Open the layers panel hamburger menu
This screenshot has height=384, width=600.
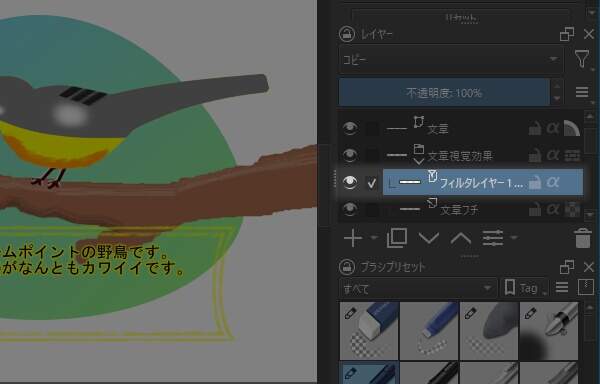point(582,92)
